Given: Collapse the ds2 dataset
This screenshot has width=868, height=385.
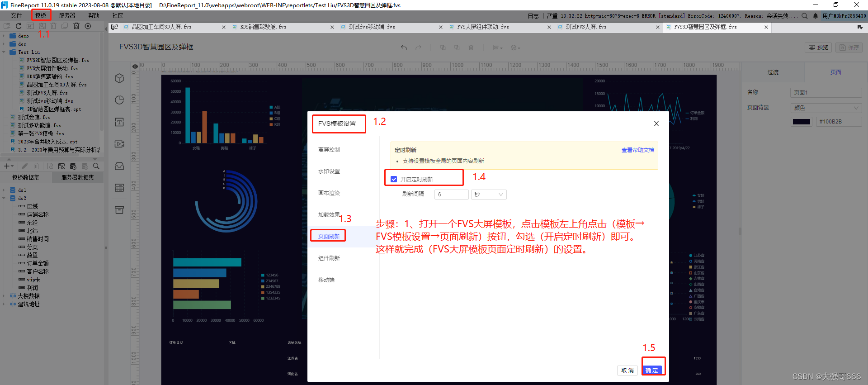Looking at the screenshot, I should 4,198.
